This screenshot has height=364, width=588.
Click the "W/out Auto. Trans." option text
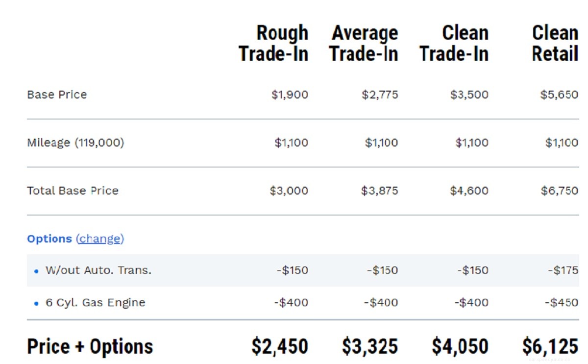pyautogui.click(x=98, y=270)
